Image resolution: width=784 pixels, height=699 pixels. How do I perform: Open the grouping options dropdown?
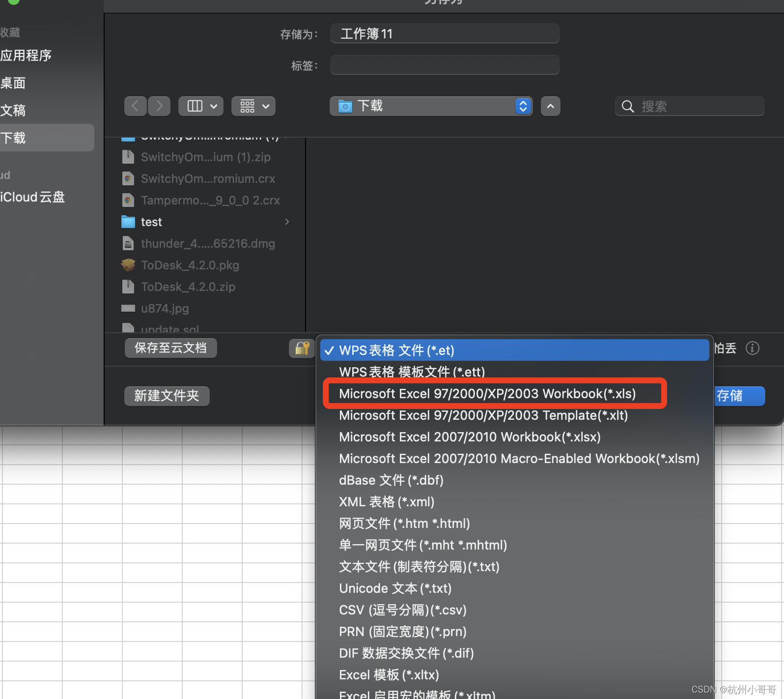click(x=253, y=106)
